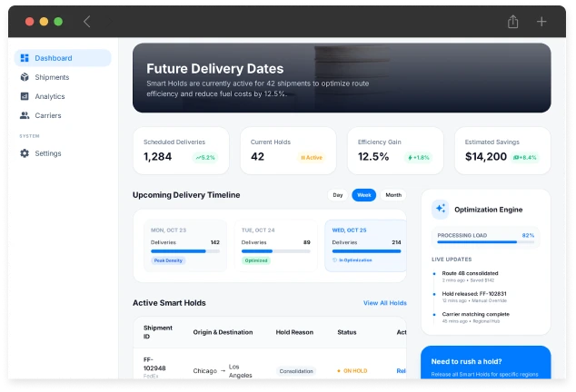Click the Status column header
This screenshot has width=576, height=392.
pos(347,332)
